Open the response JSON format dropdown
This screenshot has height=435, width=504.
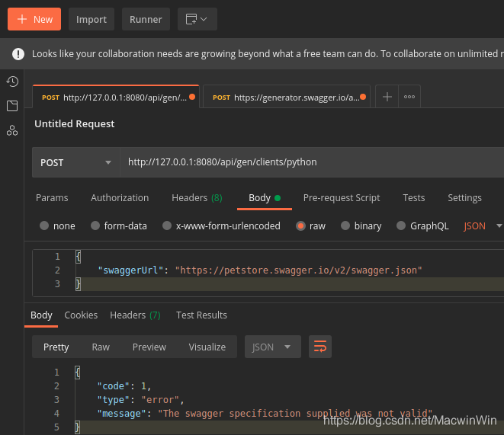pyautogui.click(x=272, y=347)
